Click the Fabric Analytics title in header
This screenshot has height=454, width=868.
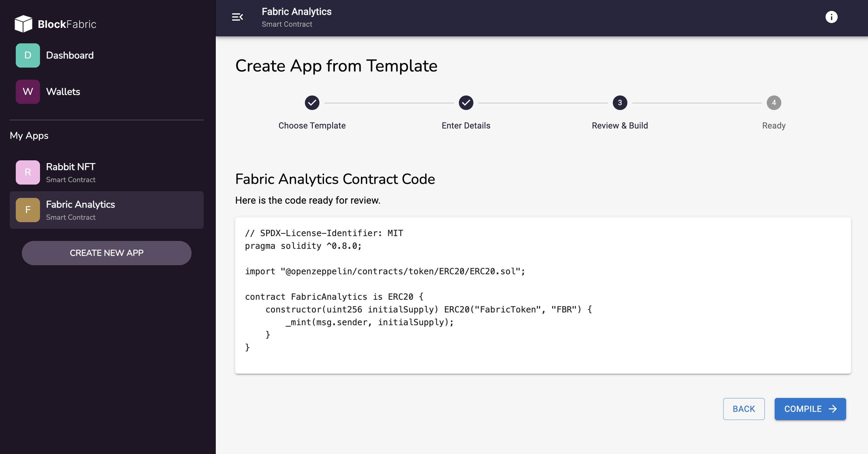pyautogui.click(x=296, y=12)
